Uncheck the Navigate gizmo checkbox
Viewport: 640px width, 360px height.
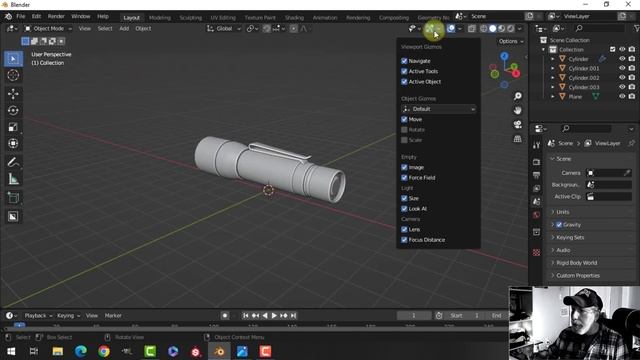point(404,61)
